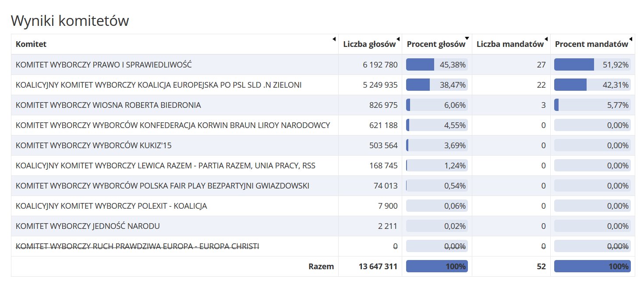Sort by Liczba głosów header label
644x285 pixels.
click(x=369, y=44)
